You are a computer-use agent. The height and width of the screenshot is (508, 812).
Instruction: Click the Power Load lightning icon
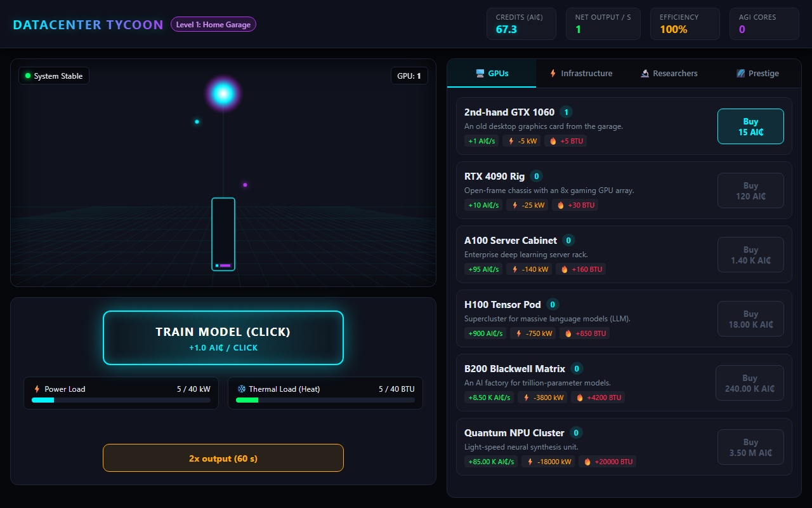coord(37,389)
